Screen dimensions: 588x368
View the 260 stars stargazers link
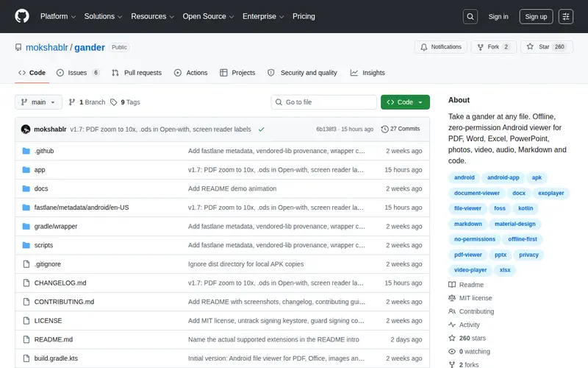[467, 338]
